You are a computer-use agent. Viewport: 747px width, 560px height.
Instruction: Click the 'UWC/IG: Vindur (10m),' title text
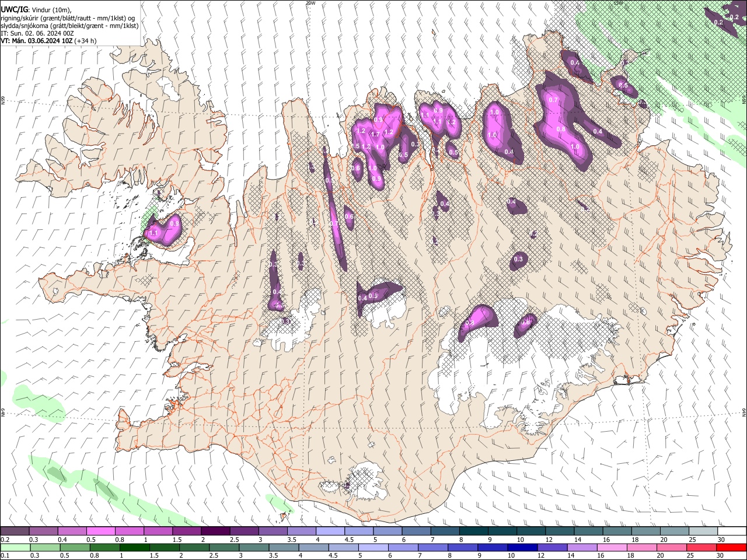36,9
